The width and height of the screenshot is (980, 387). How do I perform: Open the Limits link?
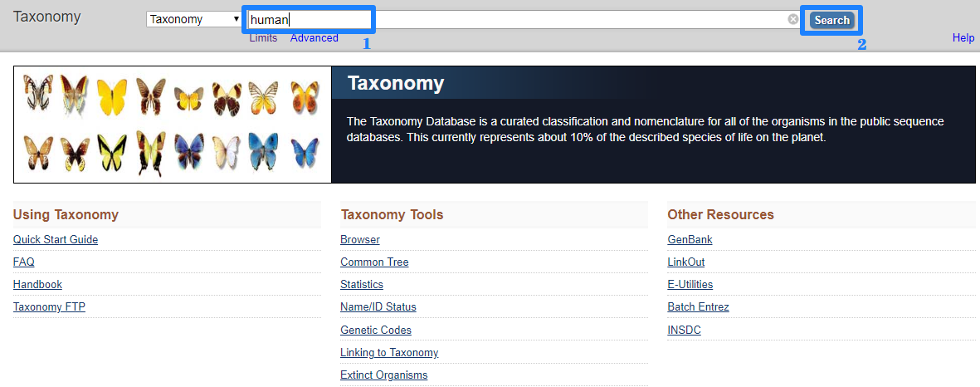click(x=263, y=38)
